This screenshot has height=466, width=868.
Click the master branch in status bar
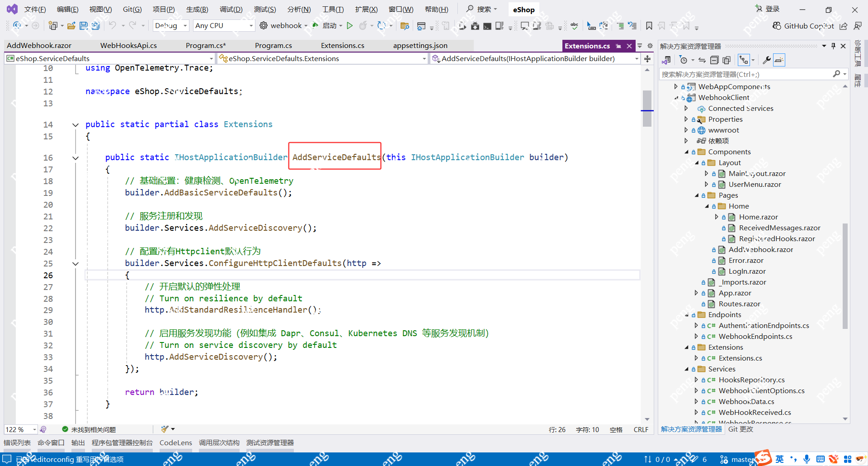point(738,459)
